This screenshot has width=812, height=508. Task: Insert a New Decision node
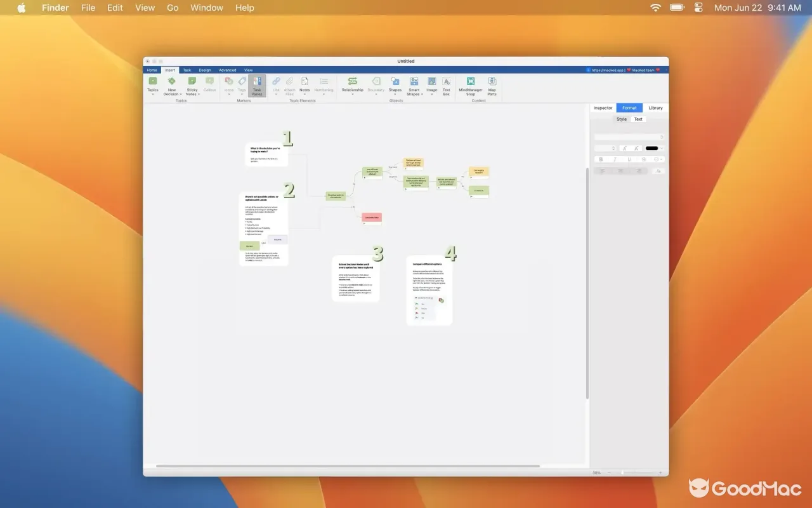tap(171, 86)
